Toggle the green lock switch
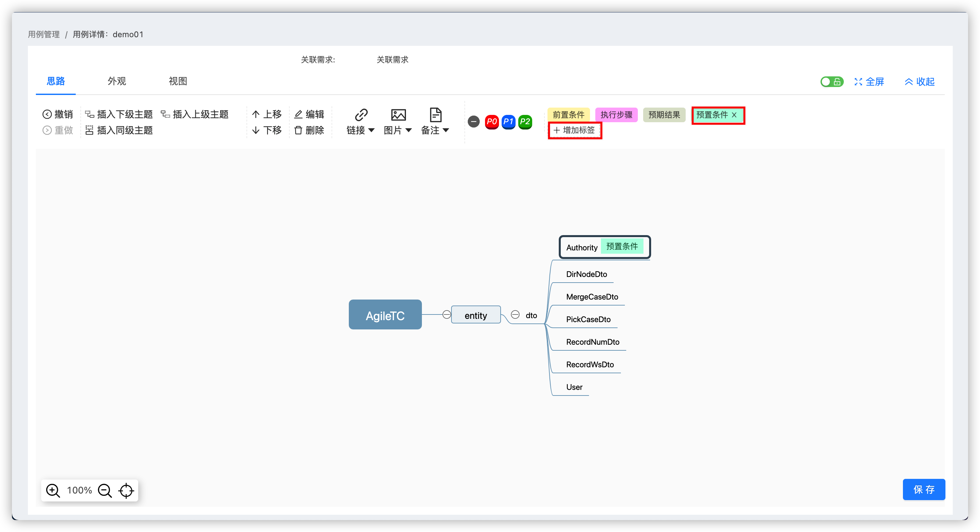 pos(832,81)
